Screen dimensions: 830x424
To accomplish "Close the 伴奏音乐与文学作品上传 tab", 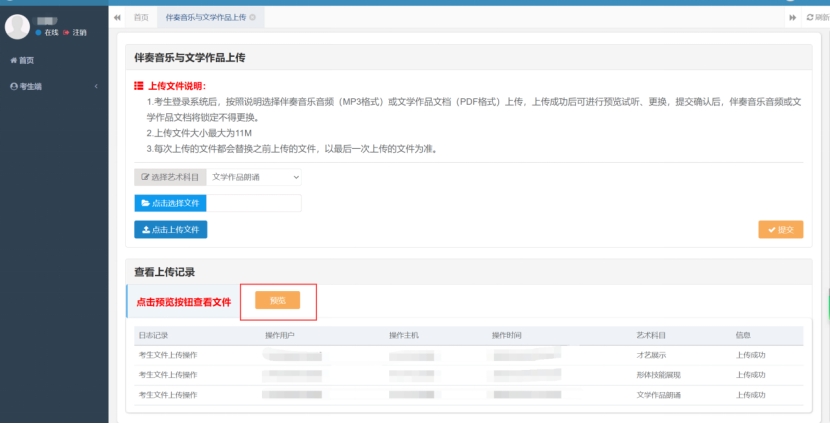I will [x=252, y=18].
